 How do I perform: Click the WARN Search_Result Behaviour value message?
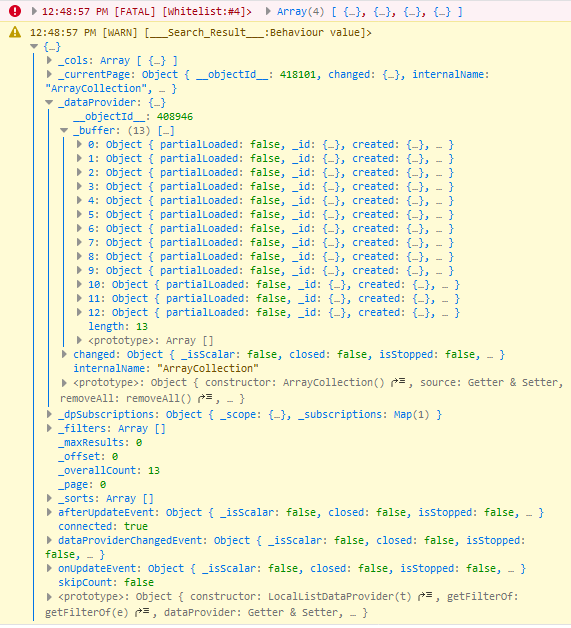coord(201,32)
